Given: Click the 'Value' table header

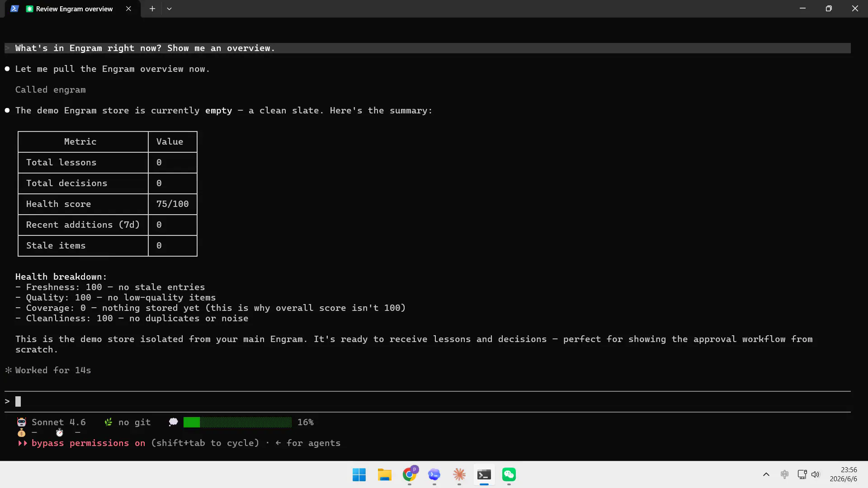Looking at the screenshot, I should 170,142.
